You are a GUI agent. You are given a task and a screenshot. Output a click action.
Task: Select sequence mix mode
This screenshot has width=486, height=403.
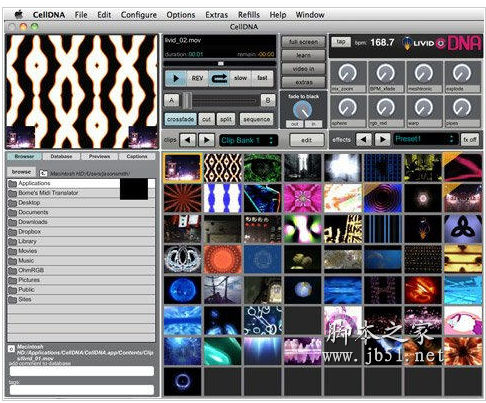[x=256, y=119]
